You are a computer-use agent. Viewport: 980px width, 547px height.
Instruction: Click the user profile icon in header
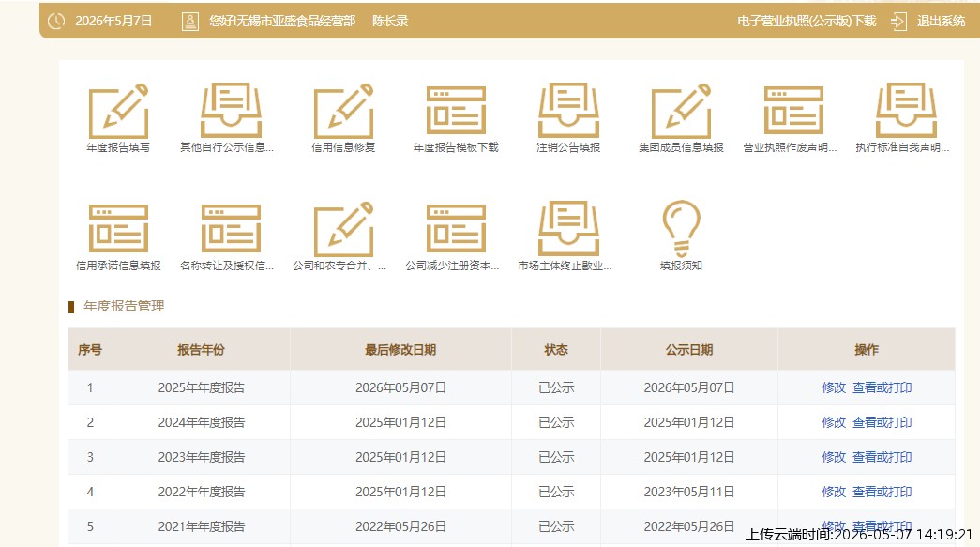point(190,21)
